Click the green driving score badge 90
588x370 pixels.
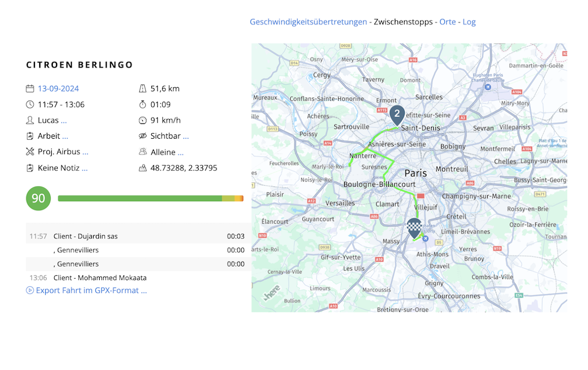(38, 198)
